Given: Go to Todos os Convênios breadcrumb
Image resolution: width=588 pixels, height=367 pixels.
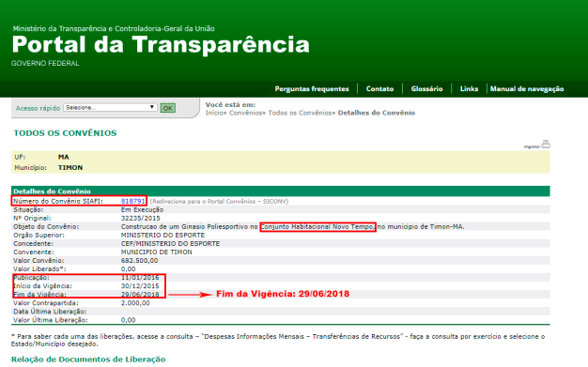Looking at the screenshot, I should click(300, 113).
